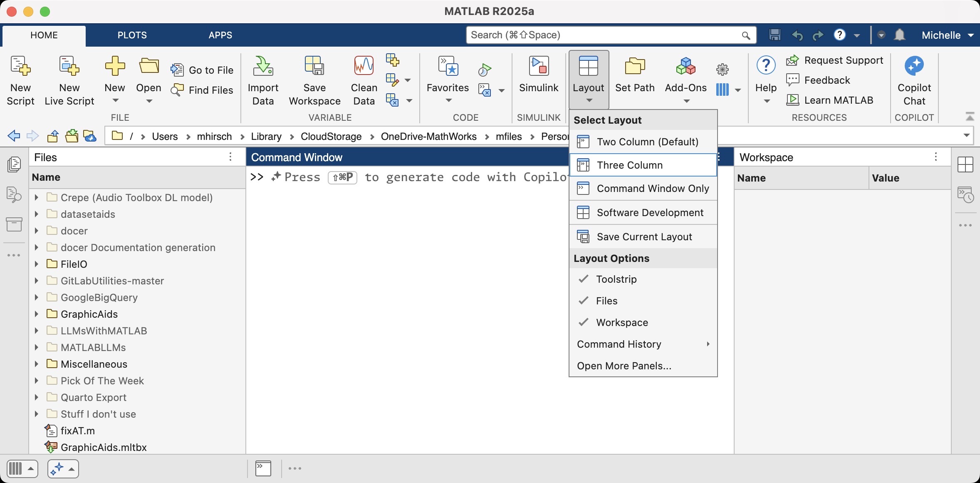Click the notification bell icon
Screen dimensions: 980x483
point(899,35)
